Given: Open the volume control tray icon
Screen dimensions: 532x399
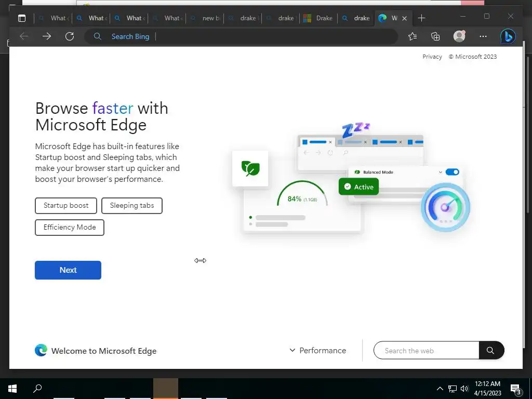Looking at the screenshot, I should 464,389.
